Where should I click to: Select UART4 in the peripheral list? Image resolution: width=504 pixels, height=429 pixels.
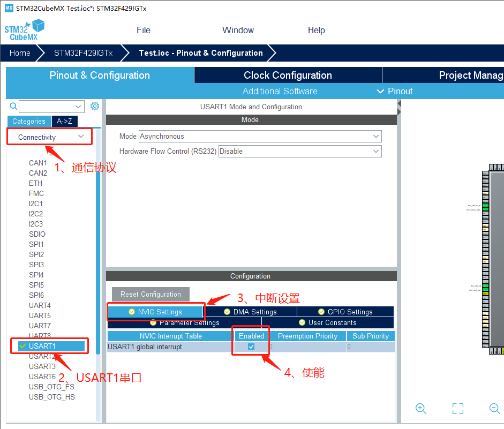(40, 306)
